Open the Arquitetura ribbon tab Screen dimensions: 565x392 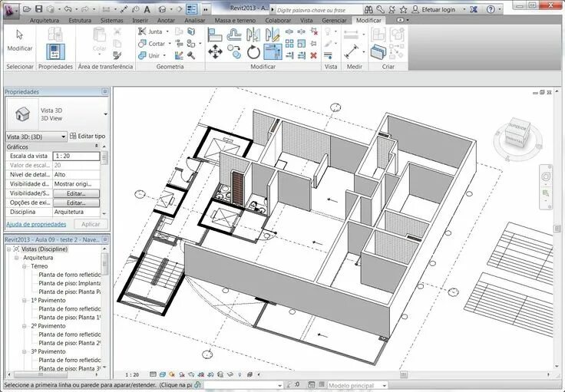(x=45, y=21)
